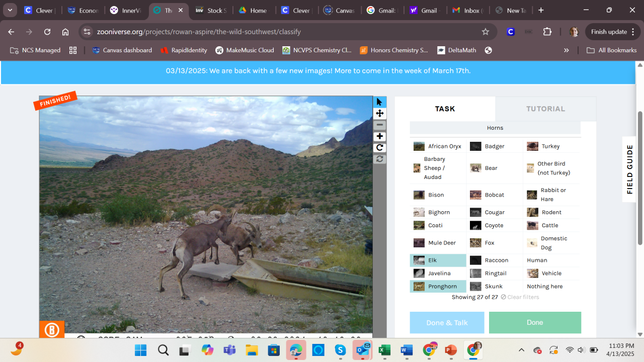Choose Javelina from species list
Screen dimensions: 644x362
[x=438, y=274]
